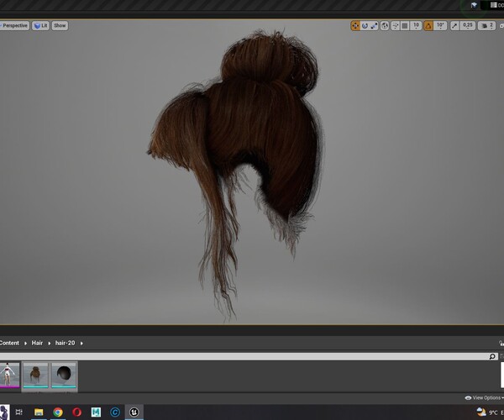Click Content in the breadcrumb path
The height and width of the screenshot is (420, 504).
click(9, 343)
